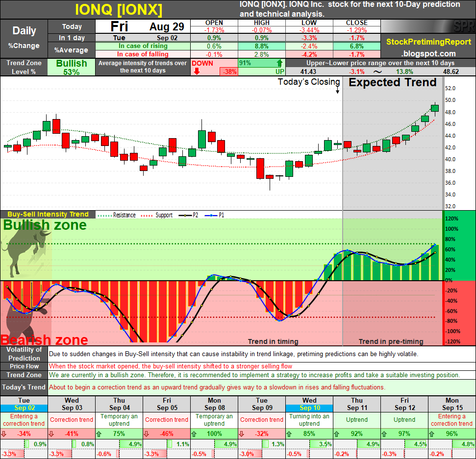Image resolution: width=476 pixels, height=459 pixels.
Task: Click the up arrow beside 96% under Sep 15
Action: (x=432, y=434)
